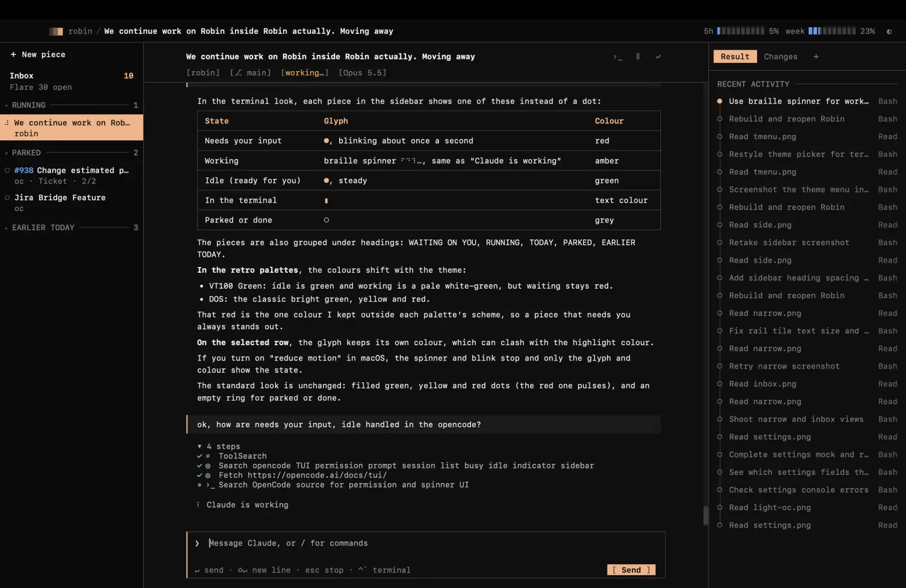The height and width of the screenshot is (588, 906).
Task: Switch to the Changes tab
Action: 780,57
